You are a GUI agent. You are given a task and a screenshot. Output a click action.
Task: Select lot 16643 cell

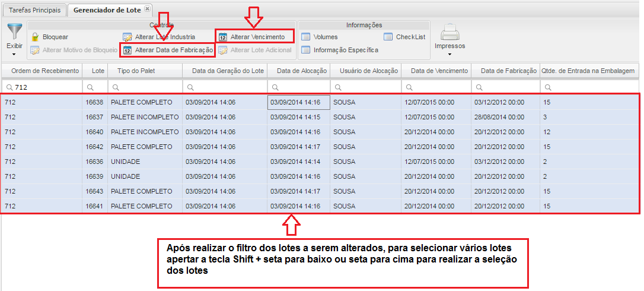[x=95, y=191]
